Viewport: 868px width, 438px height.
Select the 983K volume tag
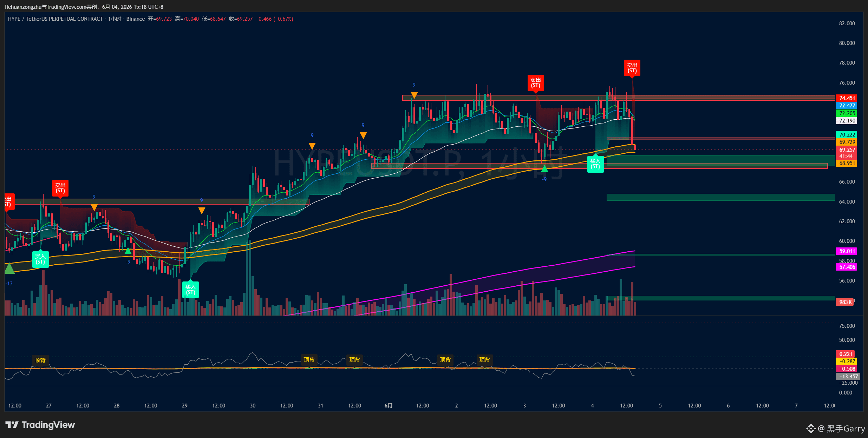point(844,302)
